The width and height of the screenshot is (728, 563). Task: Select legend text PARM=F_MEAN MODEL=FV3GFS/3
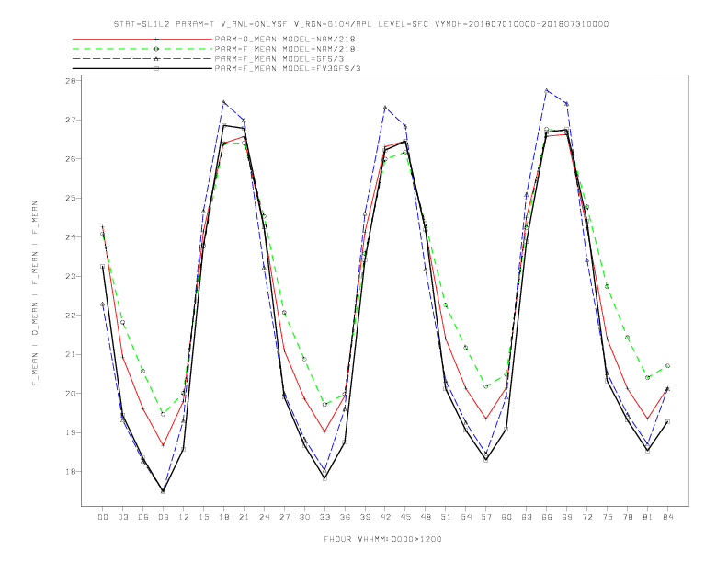pyautogui.click(x=288, y=68)
